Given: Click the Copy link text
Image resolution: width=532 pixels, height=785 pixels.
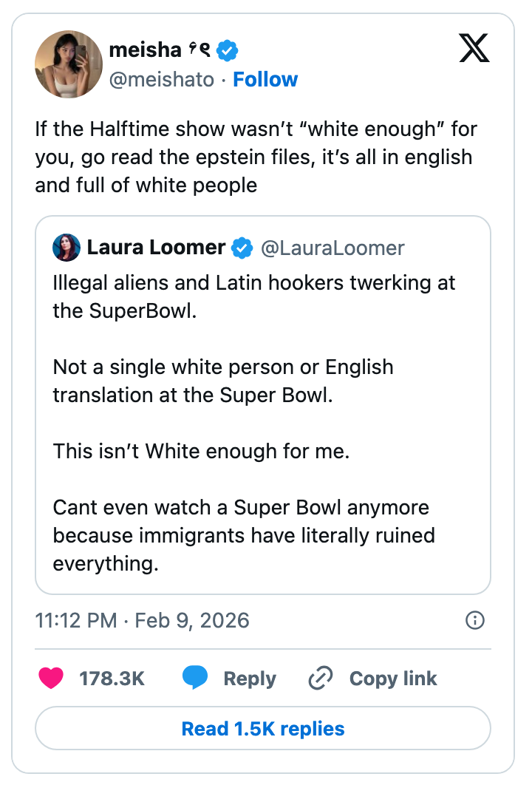Looking at the screenshot, I should (x=393, y=678).
